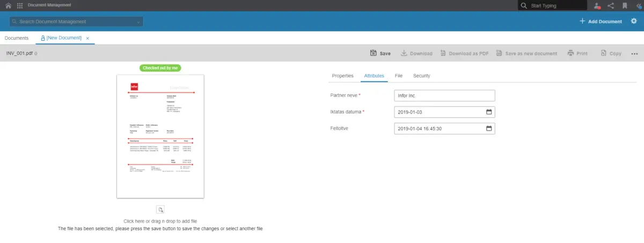Click the Save toolbar button

coord(380,53)
